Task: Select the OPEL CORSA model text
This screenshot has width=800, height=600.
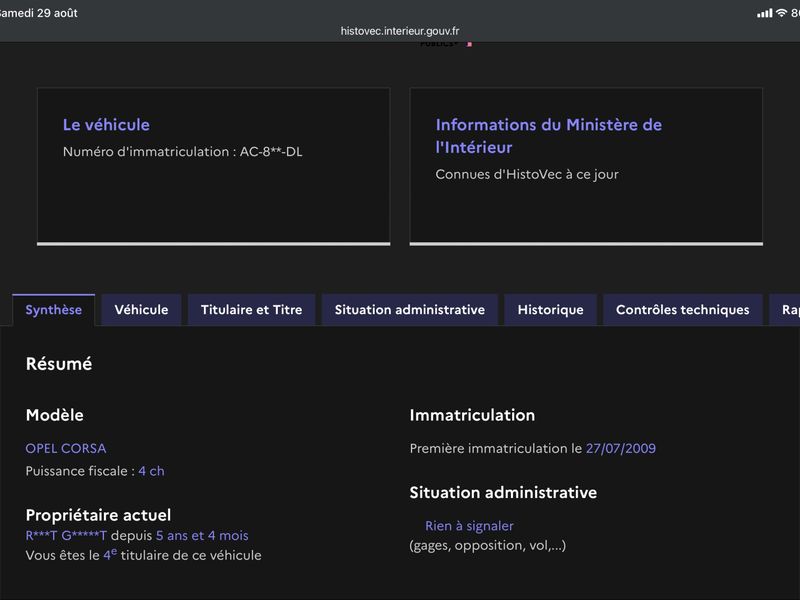Action: point(66,448)
